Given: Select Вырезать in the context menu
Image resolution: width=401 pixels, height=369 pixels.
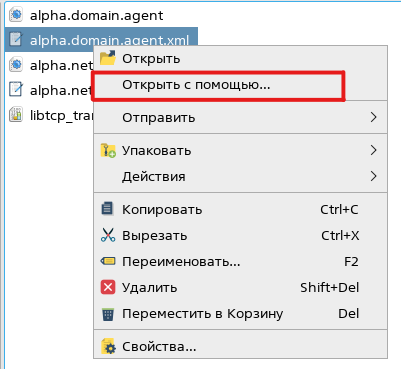Looking at the screenshot, I should pyautogui.click(x=240, y=236).
